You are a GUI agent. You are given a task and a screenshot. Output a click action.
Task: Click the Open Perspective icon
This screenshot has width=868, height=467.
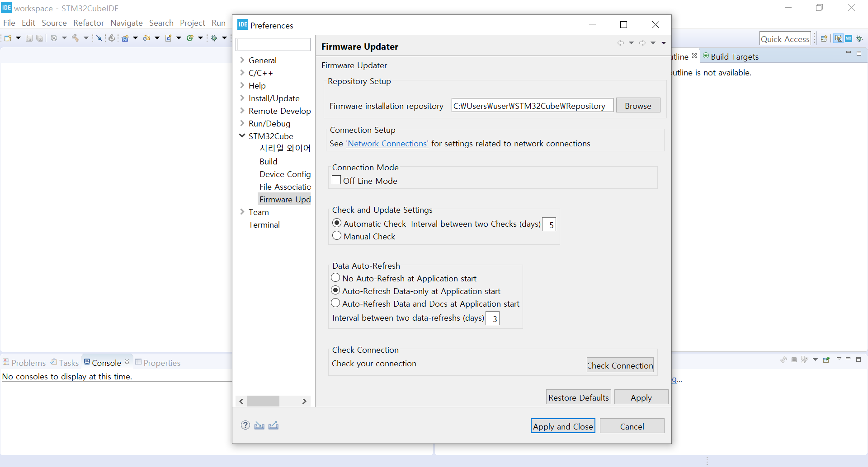coord(824,38)
